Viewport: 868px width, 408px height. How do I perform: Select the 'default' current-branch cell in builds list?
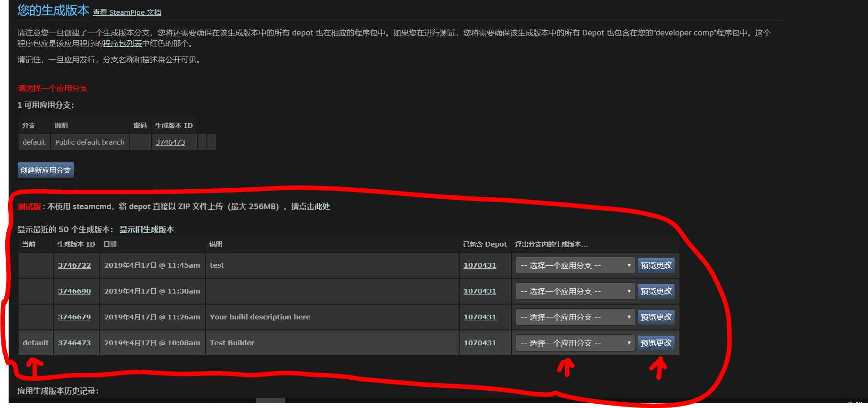click(35, 343)
